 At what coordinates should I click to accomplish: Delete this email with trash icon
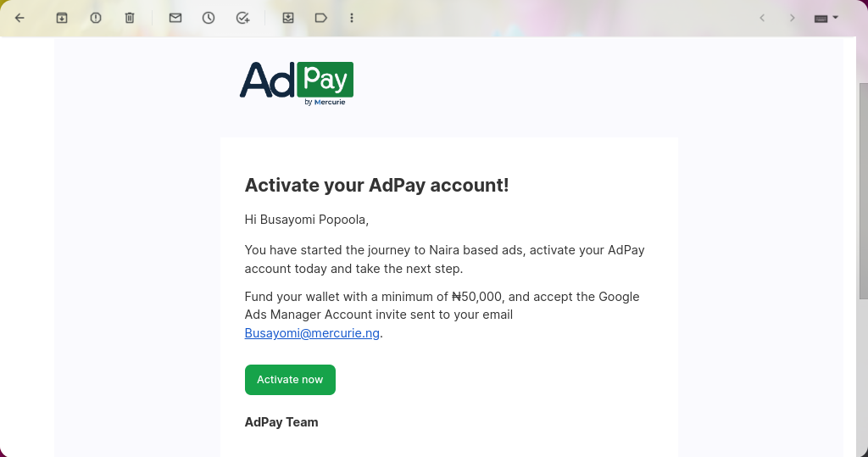pos(130,18)
